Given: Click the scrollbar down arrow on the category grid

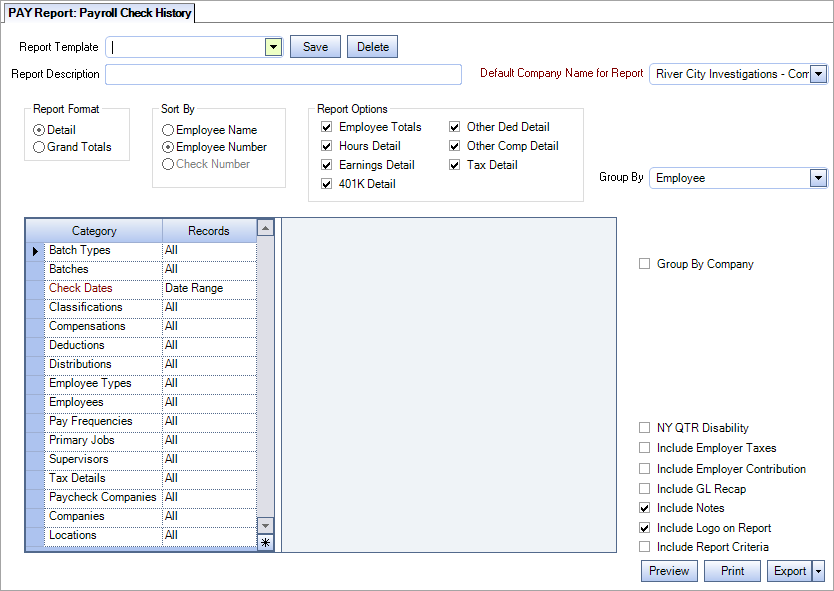Looking at the screenshot, I should click(x=264, y=525).
